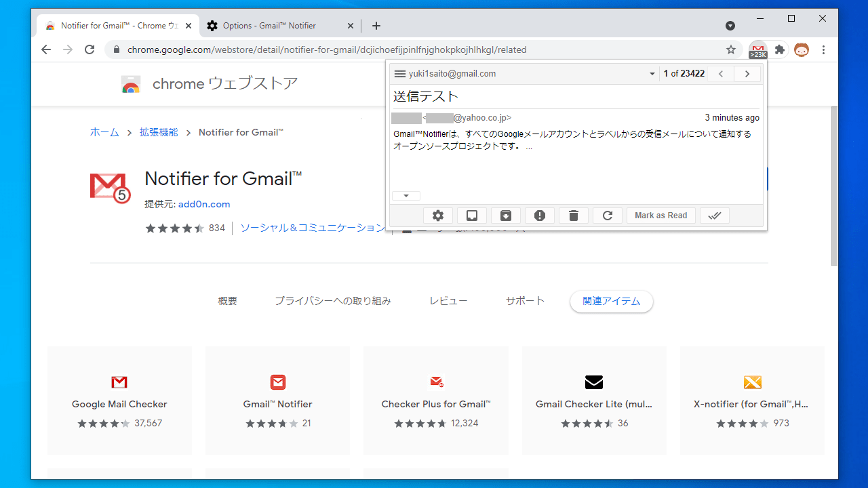Report spam with the exclamation icon

540,216
